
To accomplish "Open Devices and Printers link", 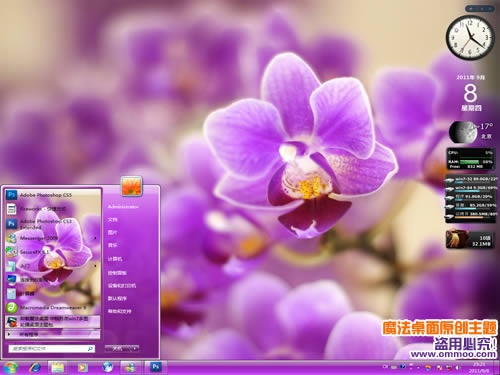I will tap(122, 286).
